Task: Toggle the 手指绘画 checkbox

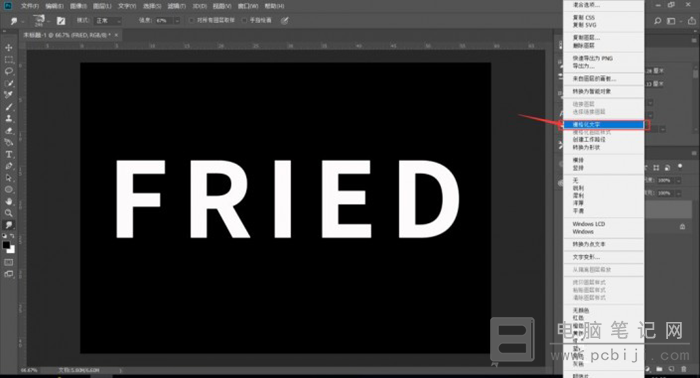Action: click(x=244, y=21)
